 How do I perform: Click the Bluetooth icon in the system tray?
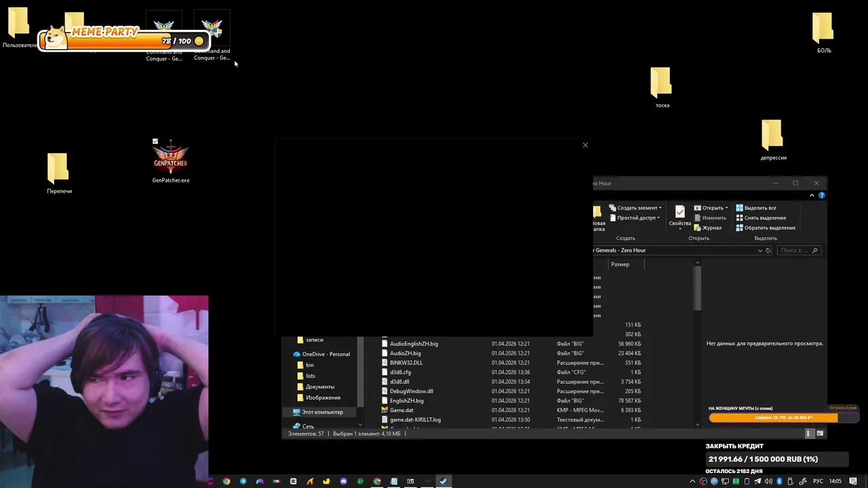[x=779, y=481]
